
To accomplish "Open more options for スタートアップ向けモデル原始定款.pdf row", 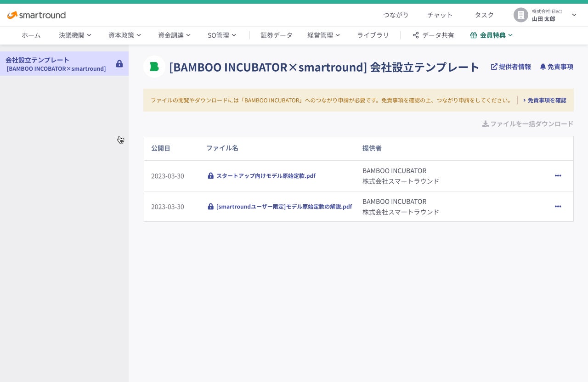I will point(558,176).
